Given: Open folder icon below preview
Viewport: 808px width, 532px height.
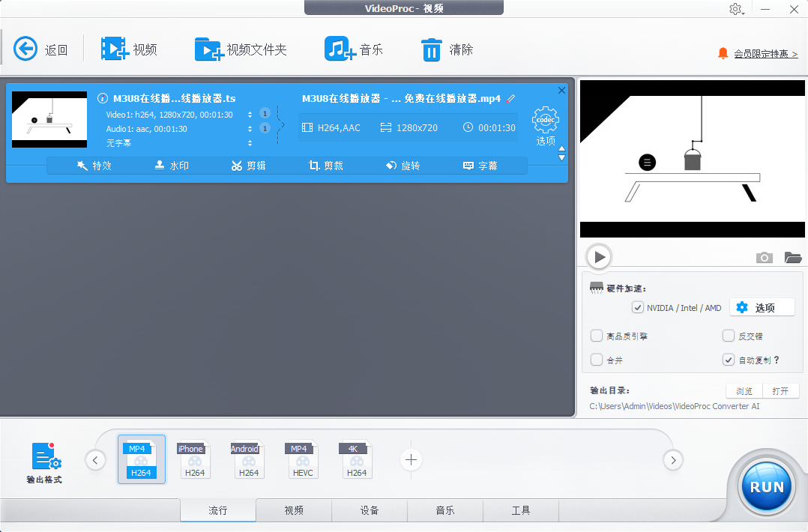Looking at the screenshot, I should [x=792, y=257].
